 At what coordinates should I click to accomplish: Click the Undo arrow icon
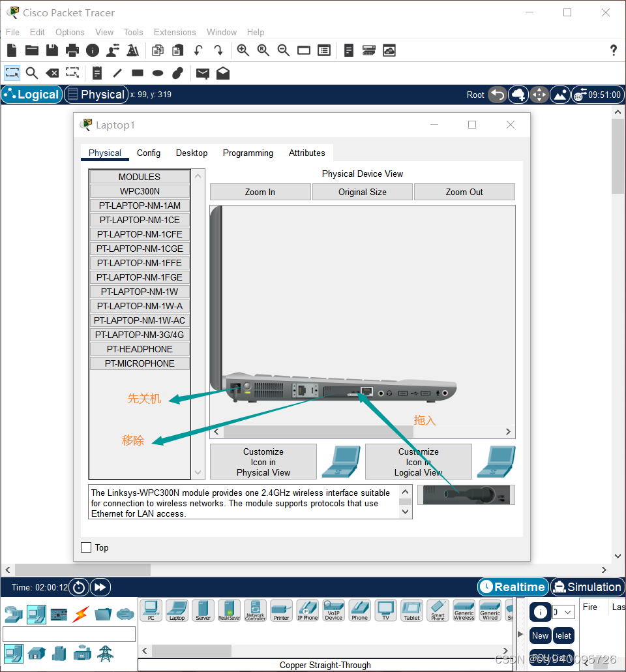point(198,51)
